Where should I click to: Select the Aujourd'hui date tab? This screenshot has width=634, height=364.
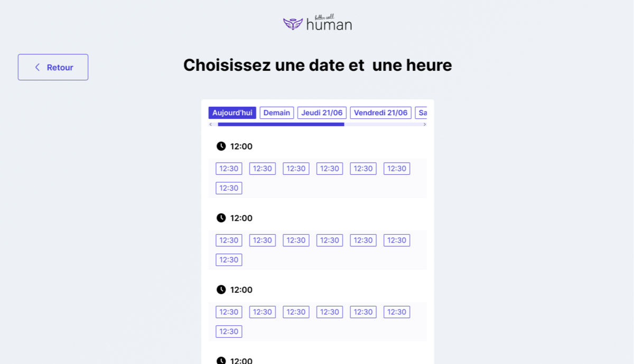click(x=232, y=113)
